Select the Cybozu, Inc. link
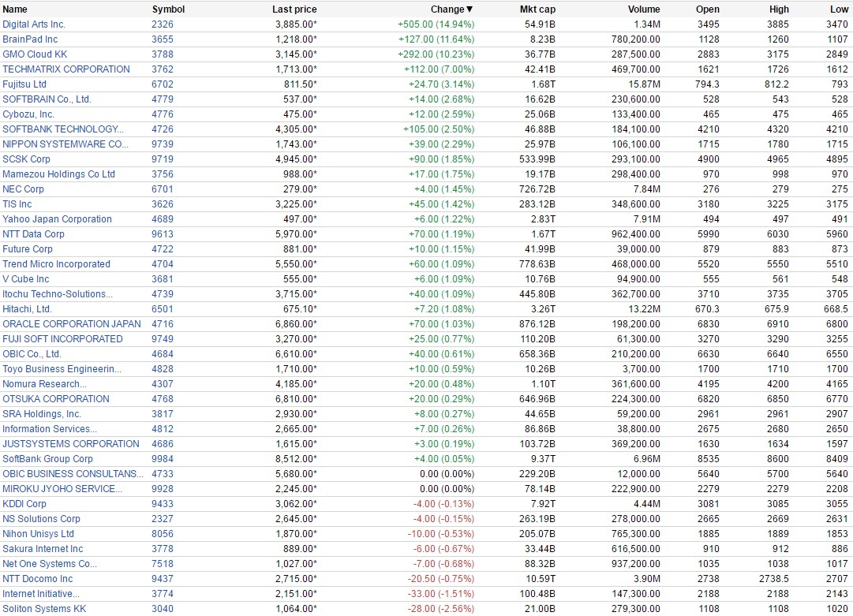This screenshot has height=616, width=853. pos(28,114)
